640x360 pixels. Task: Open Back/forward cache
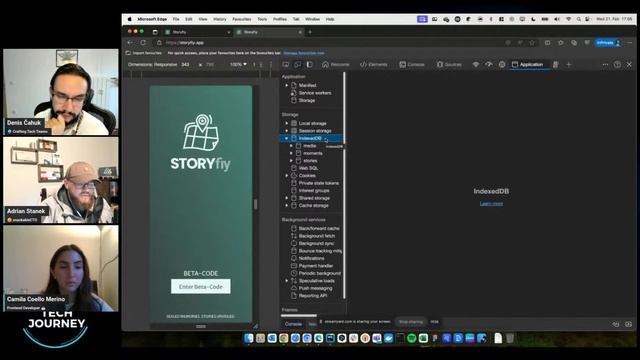pos(319,229)
